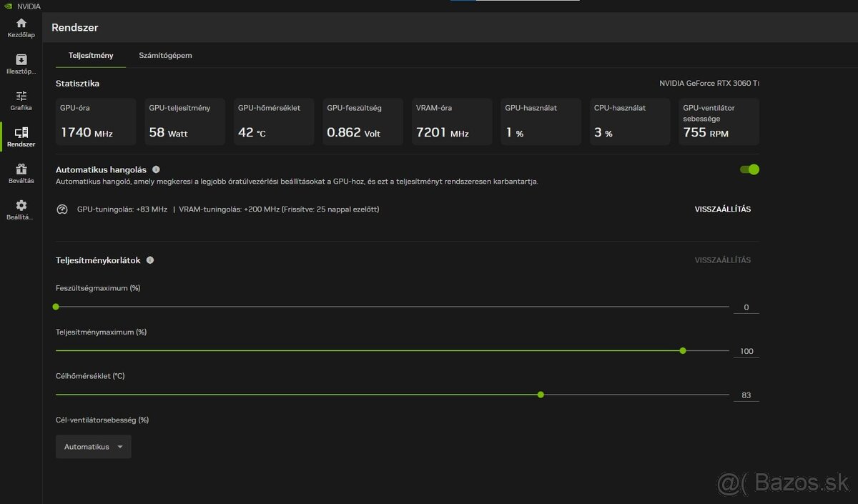Click the Teljesítménymaximum slider handle
The image size is (858, 504).
click(x=682, y=350)
